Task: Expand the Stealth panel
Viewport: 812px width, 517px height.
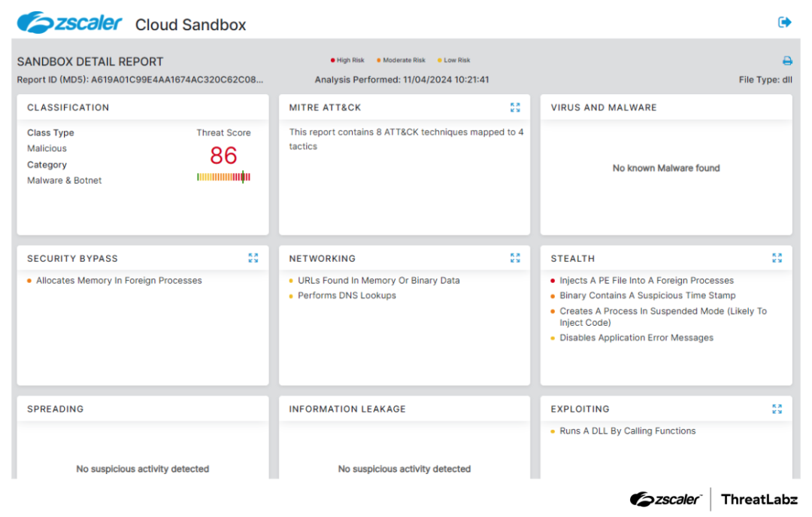Action: tap(777, 258)
